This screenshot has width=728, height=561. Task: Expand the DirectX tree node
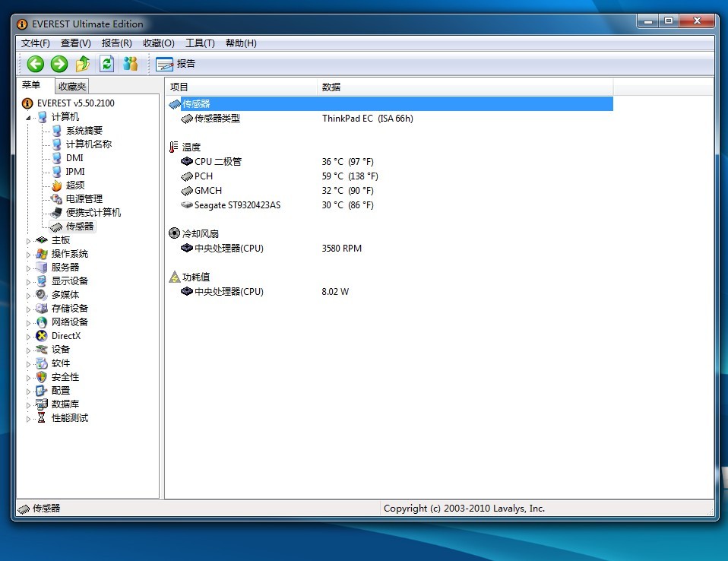pyautogui.click(x=28, y=337)
